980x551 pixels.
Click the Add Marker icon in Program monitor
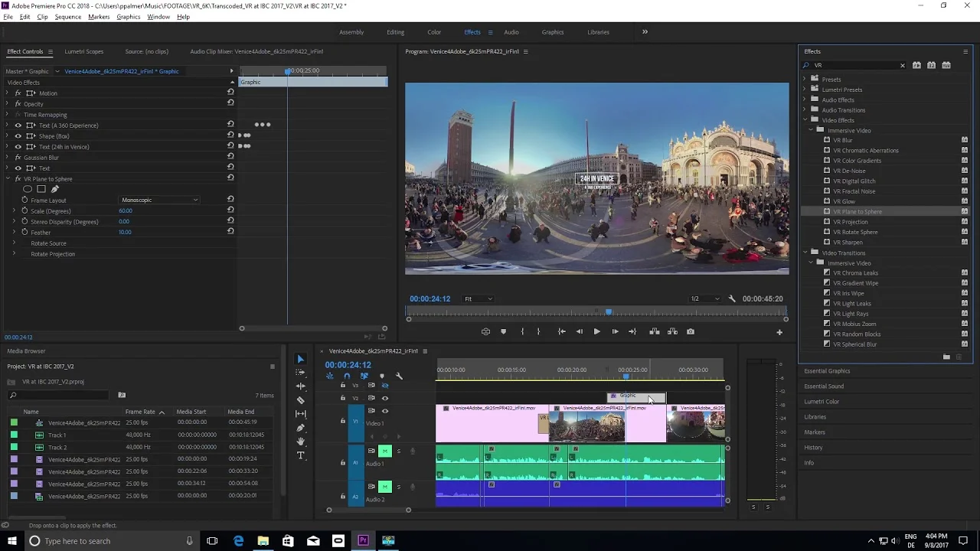point(503,331)
